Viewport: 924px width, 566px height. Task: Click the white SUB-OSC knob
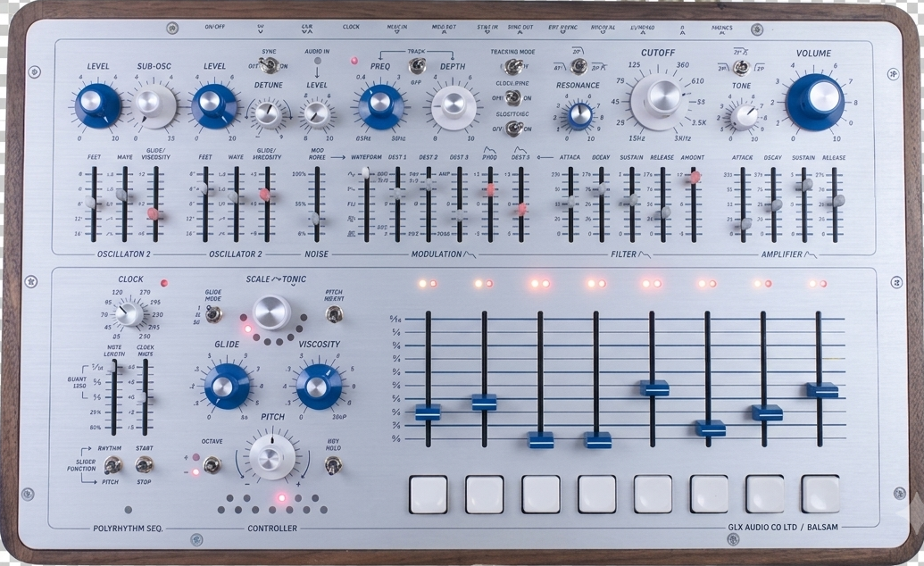[x=154, y=106]
